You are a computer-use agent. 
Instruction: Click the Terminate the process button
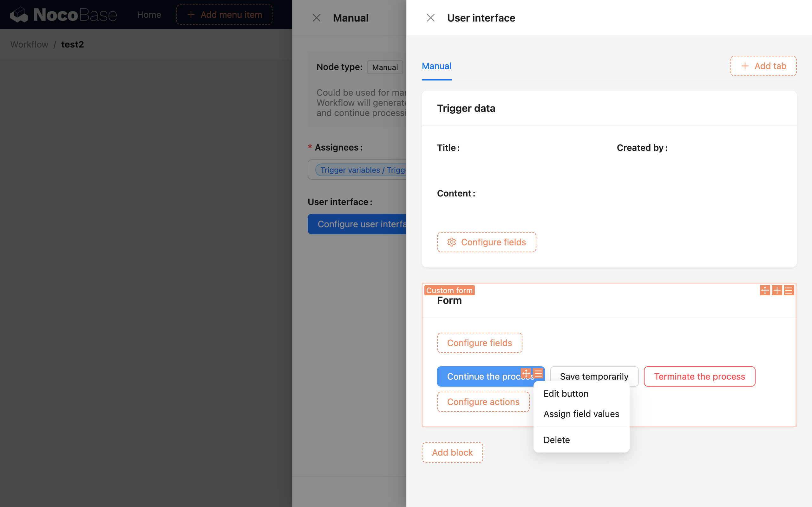(x=699, y=376)
